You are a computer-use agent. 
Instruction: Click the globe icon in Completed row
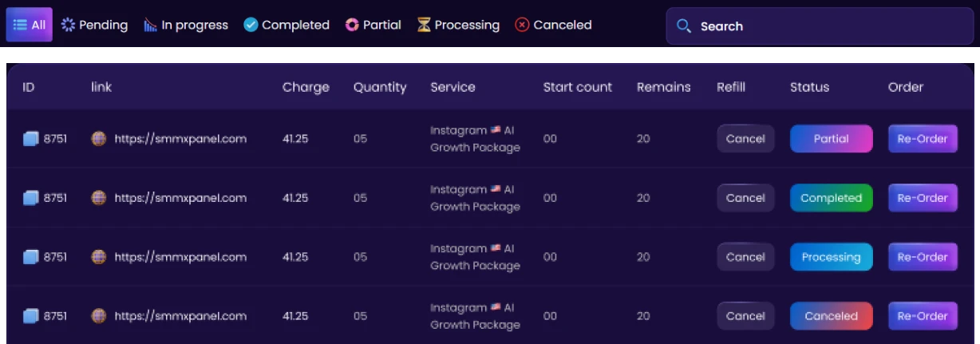click(98, 198)
